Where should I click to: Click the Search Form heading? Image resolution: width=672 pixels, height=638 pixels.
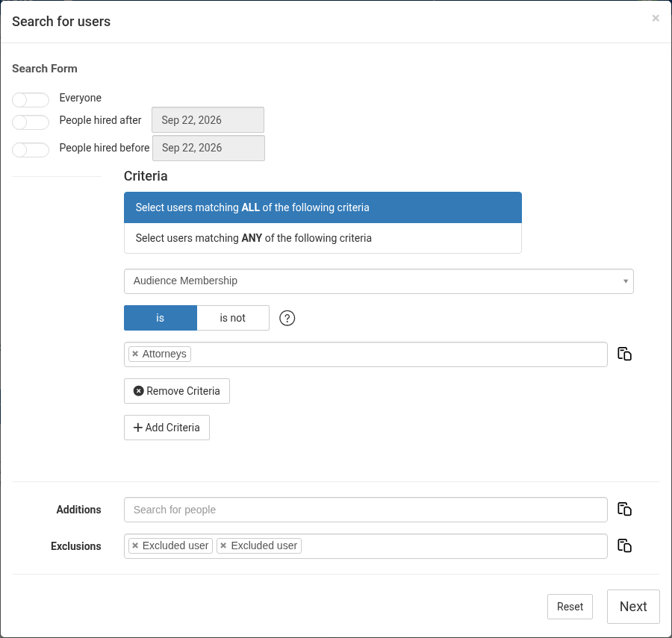pos(45,69)
